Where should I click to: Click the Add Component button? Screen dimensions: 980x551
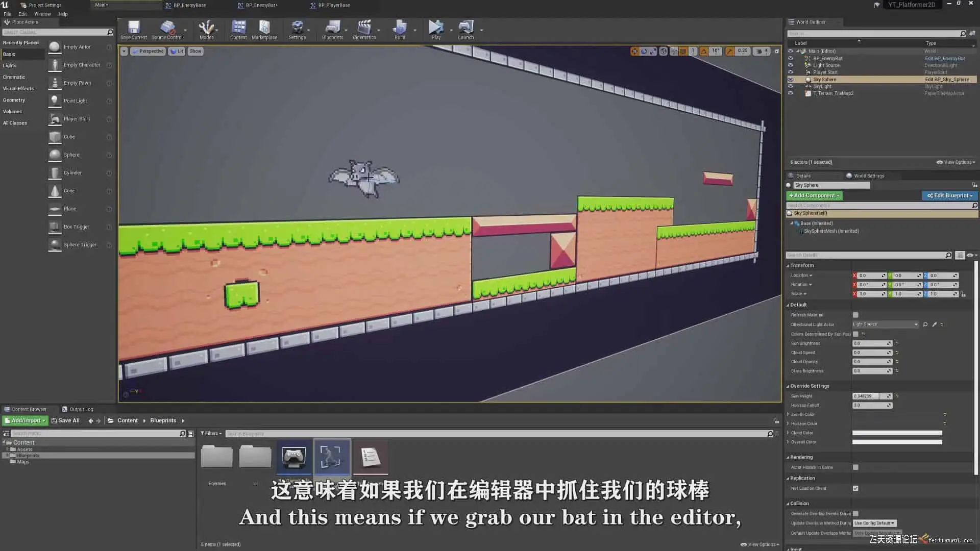814,195
